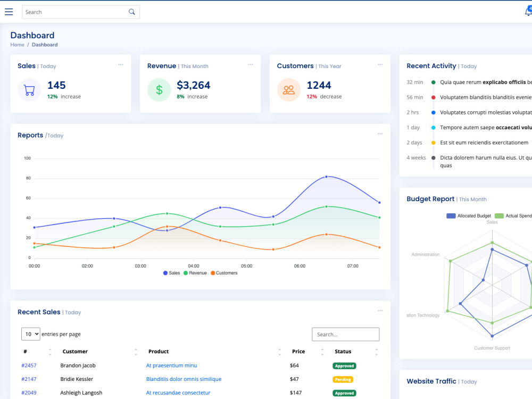The image size is (532, 399).
Task: Toggle Customers series in chart legend
Action: pos(224,273)
